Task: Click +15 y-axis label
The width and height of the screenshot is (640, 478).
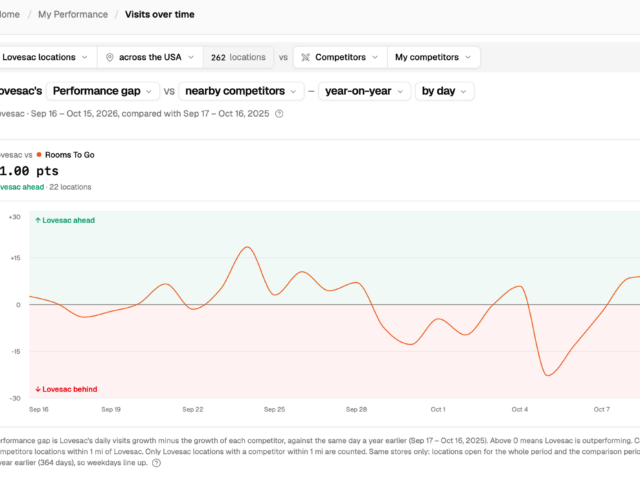Action: tap(15, 258)
